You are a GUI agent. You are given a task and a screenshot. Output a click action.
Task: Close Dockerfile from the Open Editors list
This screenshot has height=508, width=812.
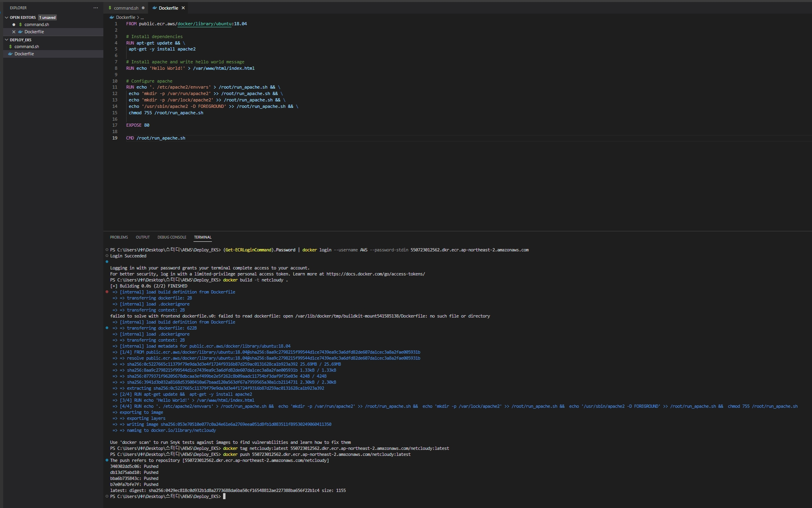tap(14, 32)
